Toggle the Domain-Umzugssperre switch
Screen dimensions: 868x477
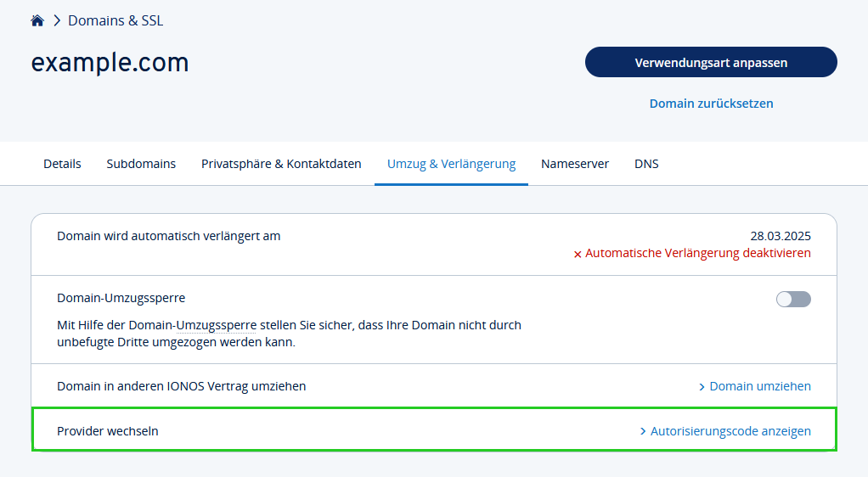point(793,300)
